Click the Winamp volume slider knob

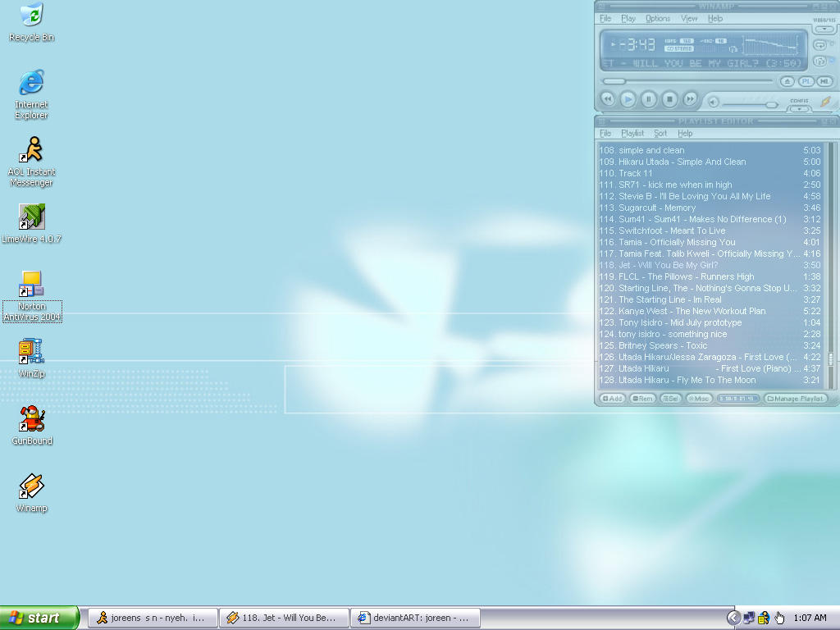(x=771, y=104)
